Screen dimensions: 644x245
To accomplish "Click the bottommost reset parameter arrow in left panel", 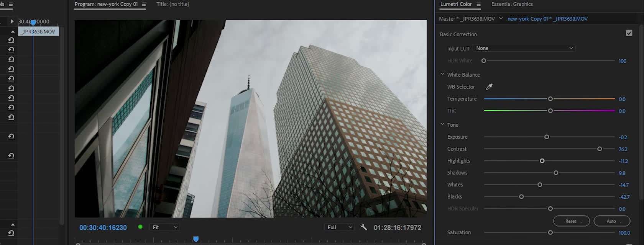I will pos(11,233).
